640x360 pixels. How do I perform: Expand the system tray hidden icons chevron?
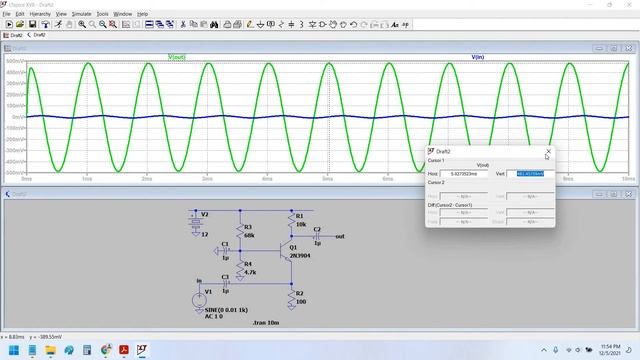click(544, 350)
